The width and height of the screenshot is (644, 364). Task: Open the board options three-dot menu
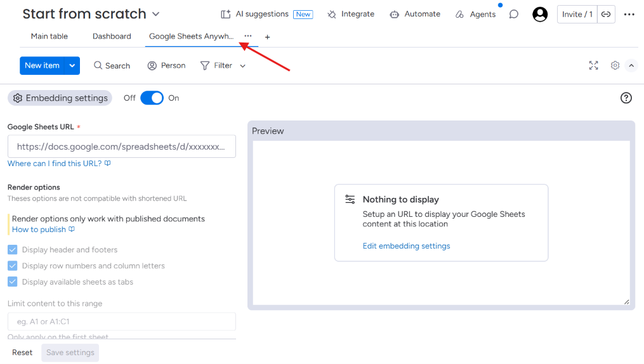(629, 15)
